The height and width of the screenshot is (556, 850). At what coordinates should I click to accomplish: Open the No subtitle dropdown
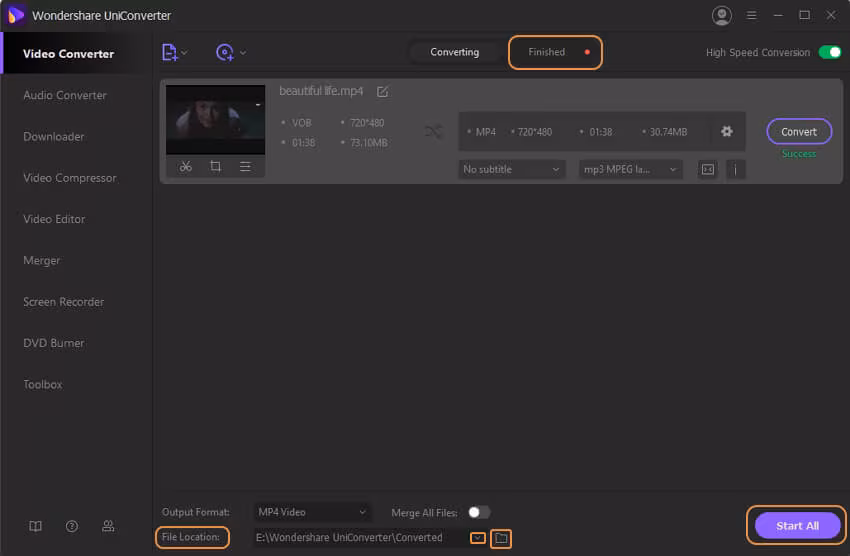click(x=512, y=170)
